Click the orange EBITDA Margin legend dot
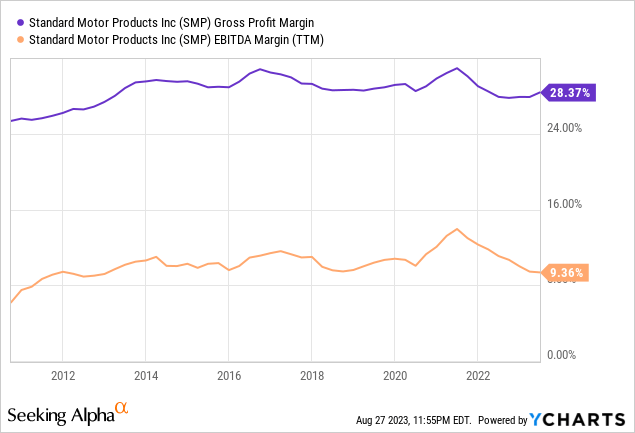Viewport: 635px width, 433px height. point(21,40)
